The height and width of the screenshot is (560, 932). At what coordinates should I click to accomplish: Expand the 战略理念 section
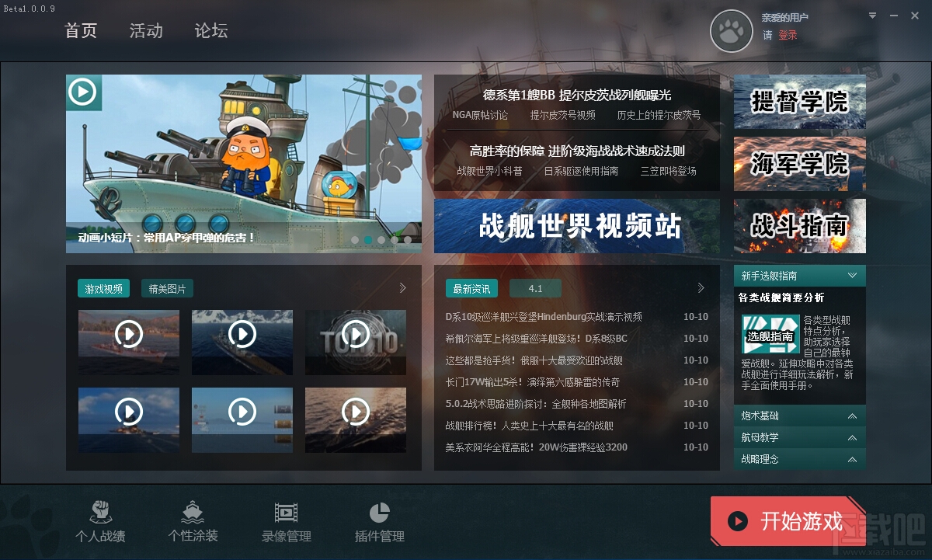tap(852, 460)
